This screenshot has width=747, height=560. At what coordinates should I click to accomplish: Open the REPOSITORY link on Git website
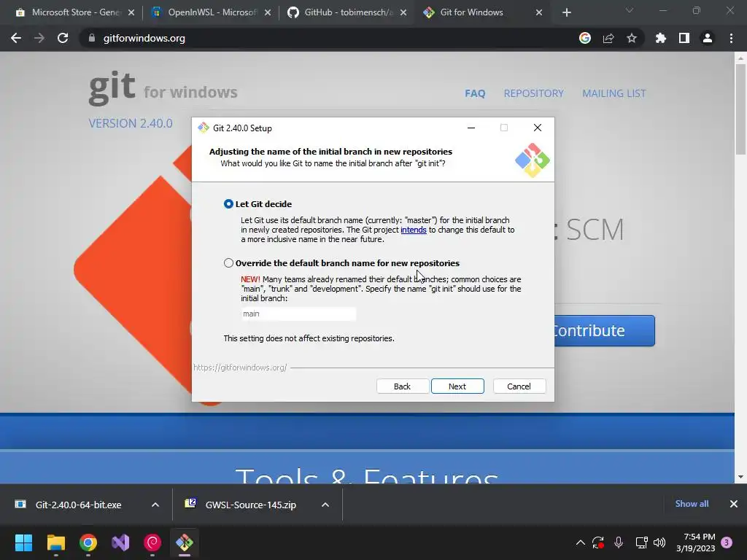pyautogui.click(x=533, y=93)
